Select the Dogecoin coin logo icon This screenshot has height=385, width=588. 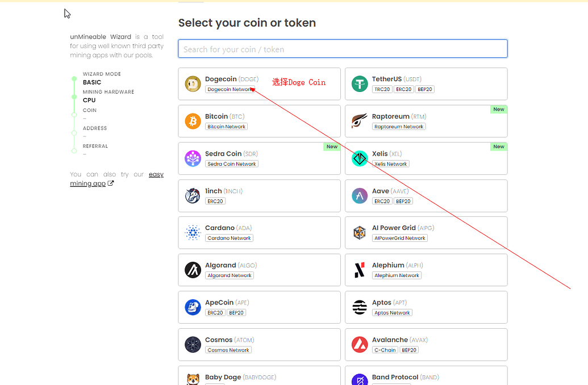(x=193, y=83)
